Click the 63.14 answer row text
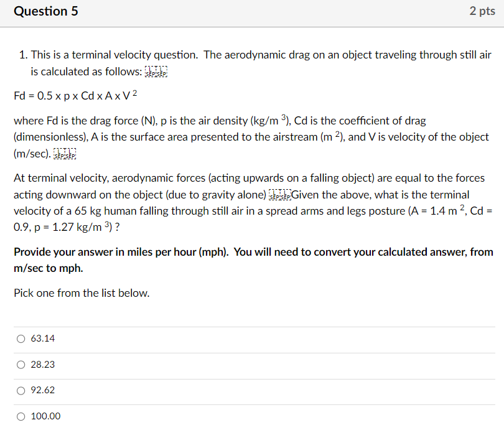Image resolution: width=504 pixels, height=438 pixels. [43, 338]
